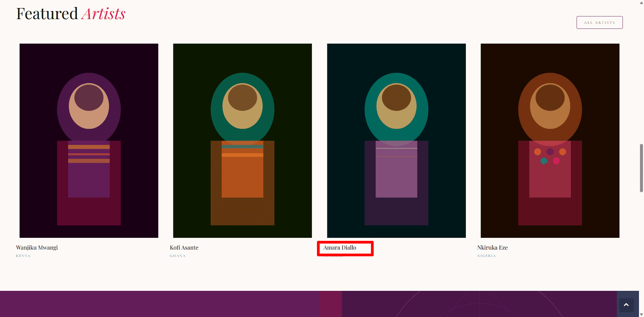Click the Wanjiku Mwangi name link
Viewport: 644px width, 317px height.
coord(37,248)
